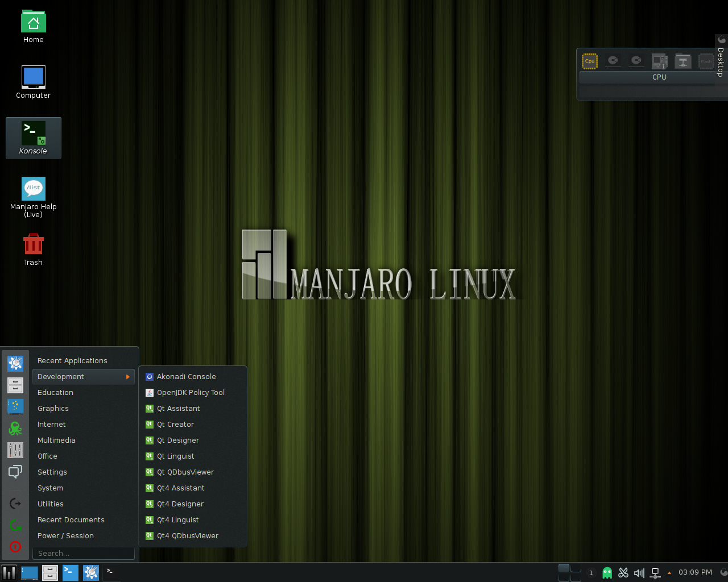Click the logout arrow icon in menu sidebar

[15, 503]
